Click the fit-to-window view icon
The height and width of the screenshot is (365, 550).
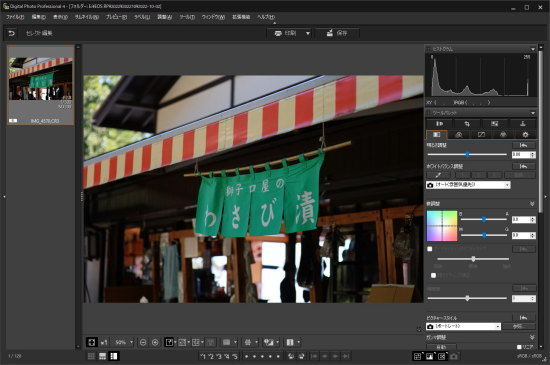point(92,342)
